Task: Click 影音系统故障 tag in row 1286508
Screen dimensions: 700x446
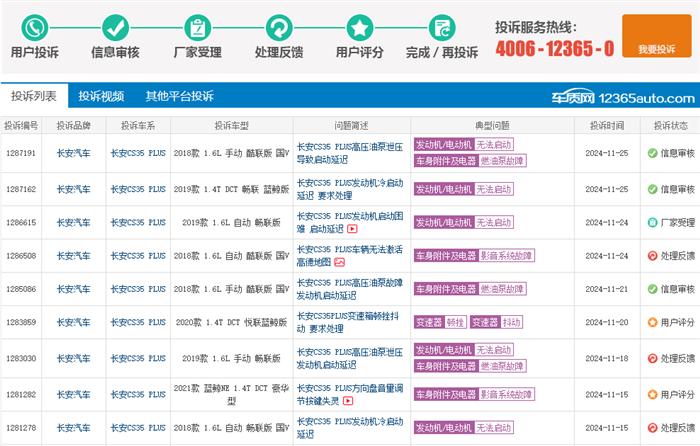Action: (506, 256)
